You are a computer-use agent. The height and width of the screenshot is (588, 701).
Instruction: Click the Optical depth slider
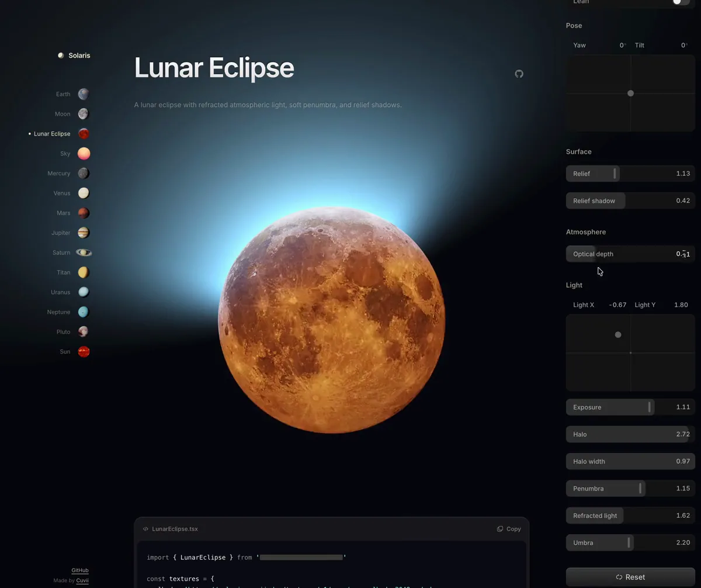point(630,254)
